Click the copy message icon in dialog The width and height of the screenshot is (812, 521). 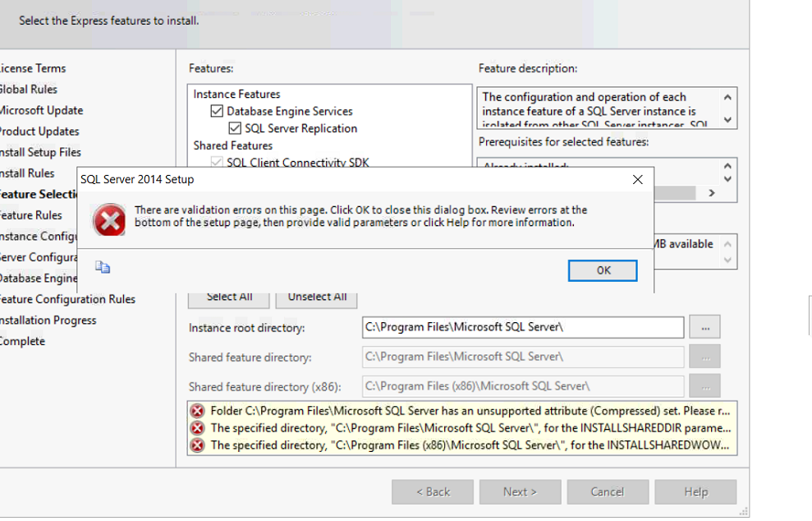click(103, 267)
